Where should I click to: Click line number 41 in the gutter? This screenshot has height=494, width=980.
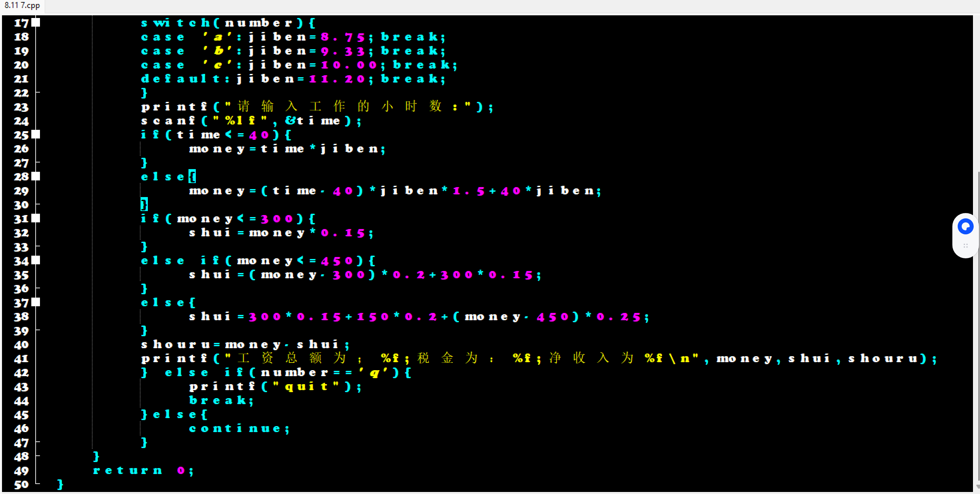pyautogui.click(x=21, y=359)
